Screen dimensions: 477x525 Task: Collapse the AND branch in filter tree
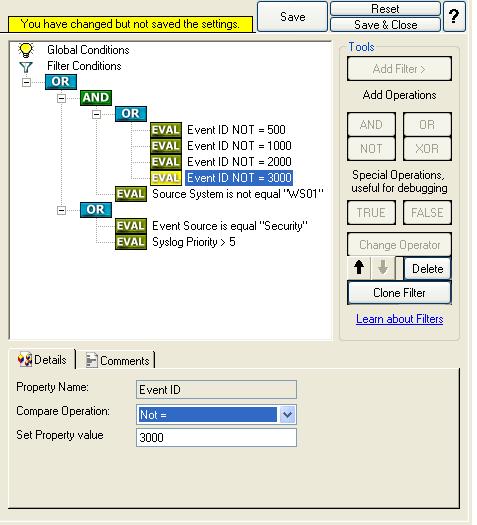coord(61,98)
